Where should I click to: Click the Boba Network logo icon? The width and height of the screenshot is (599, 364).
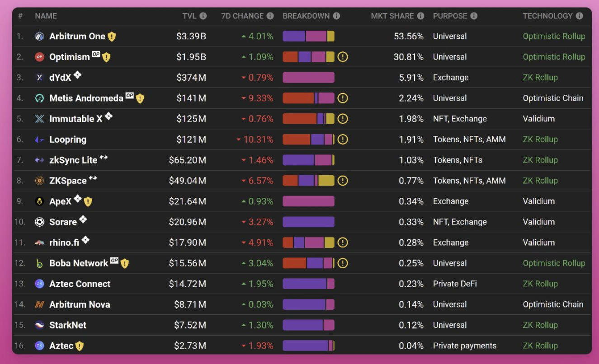(x=39, y=263)
